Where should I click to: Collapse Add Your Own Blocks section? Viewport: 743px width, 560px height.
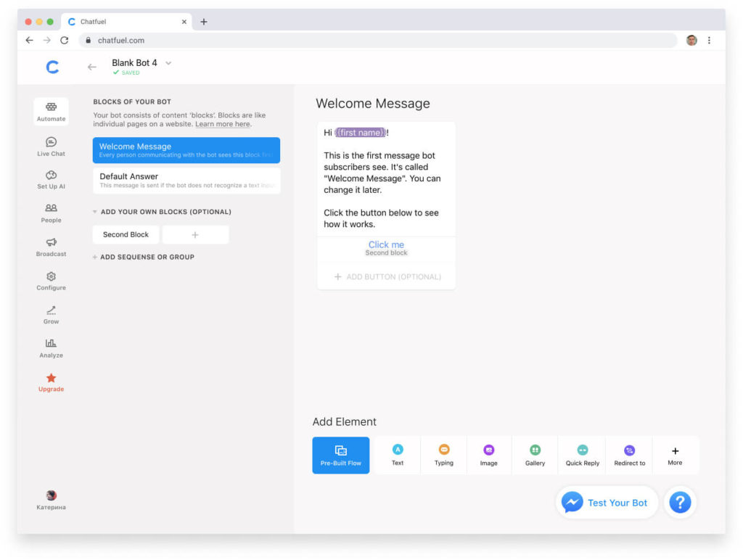click(x=95, y=212)
